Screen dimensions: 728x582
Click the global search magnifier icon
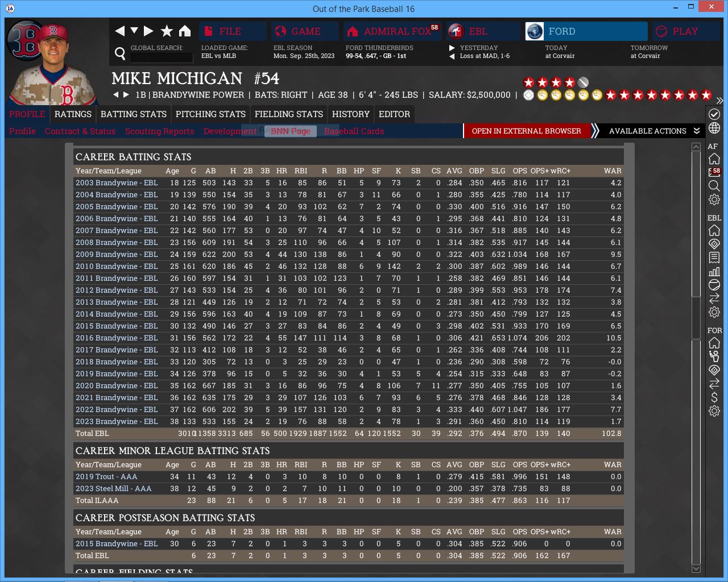[120, 53]
